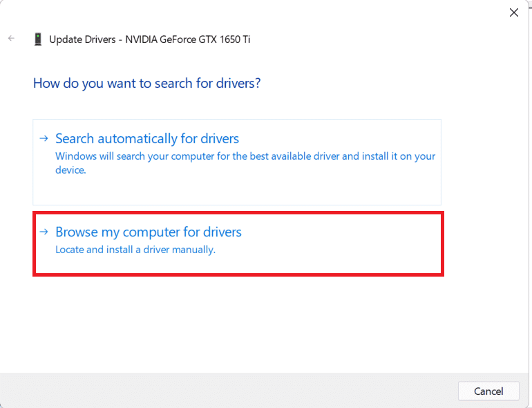This screenshot has height=408, width=532.
Task: Click the GPU device icon beside title
Action: point(38,39)
